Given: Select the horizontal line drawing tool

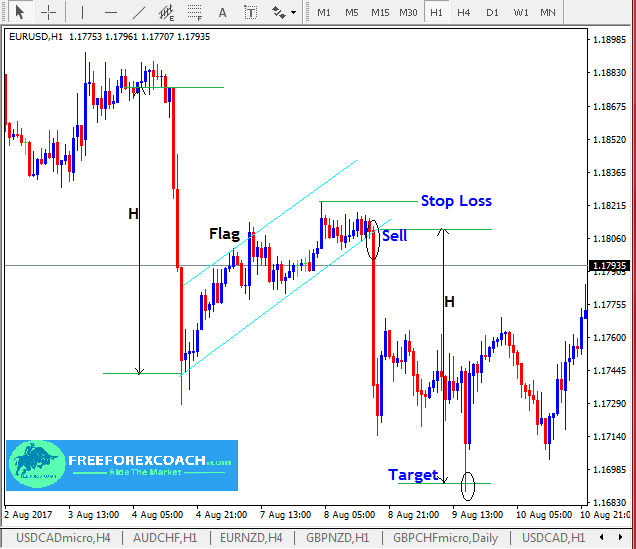Looking at the screenshot, I should pyautogui.click(x=111, y=13).
